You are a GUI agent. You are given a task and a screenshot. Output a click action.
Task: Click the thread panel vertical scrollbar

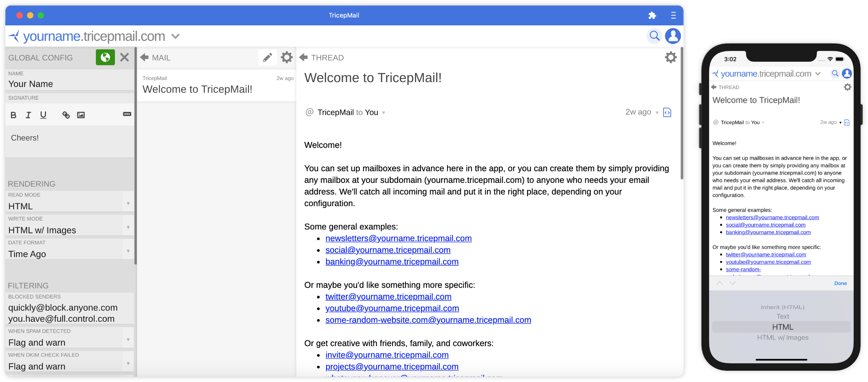tap(682, 113)
